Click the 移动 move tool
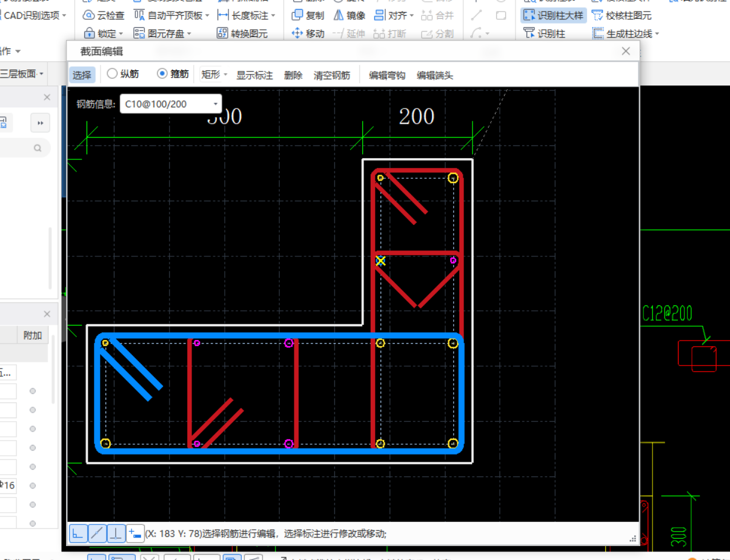 [308, 34]
